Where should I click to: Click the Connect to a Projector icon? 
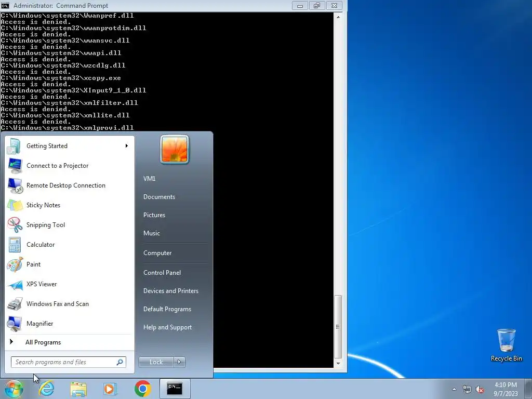click(x=14, y=166)
